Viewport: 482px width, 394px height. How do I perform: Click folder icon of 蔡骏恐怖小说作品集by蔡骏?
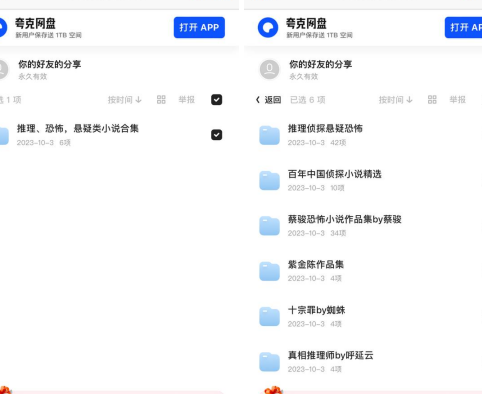click(x=269, y=226)
